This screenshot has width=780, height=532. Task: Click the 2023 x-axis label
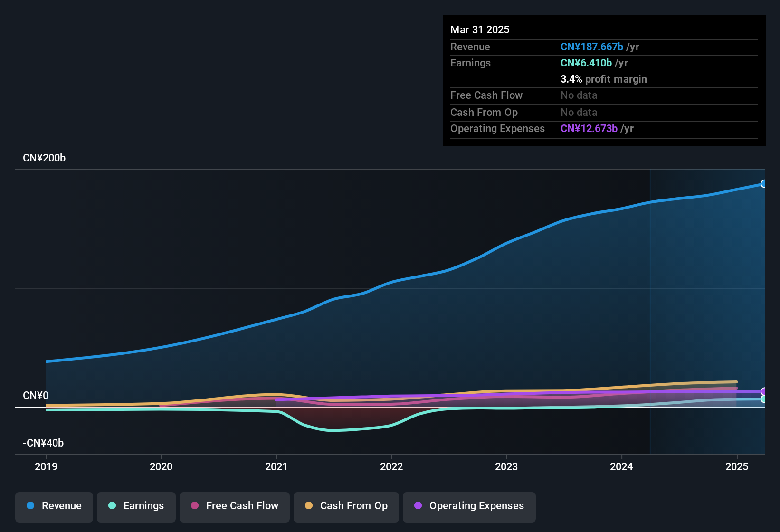506,466
